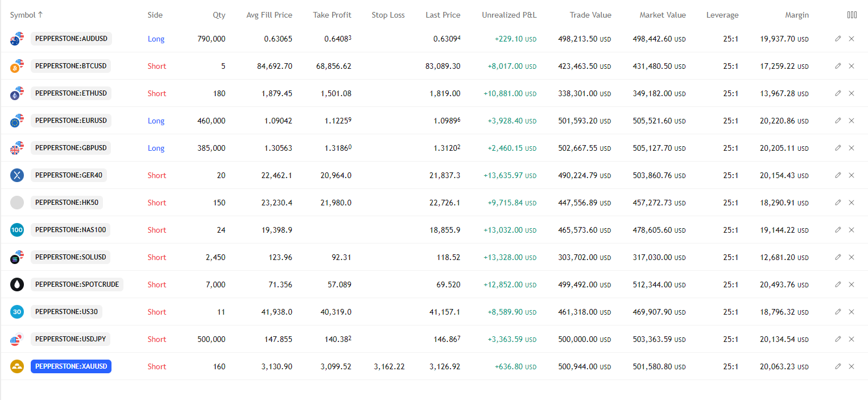This screenshot has height=400, width=868.
Task: Click the edit pencil for AUDUSD position
Action: (838, 39)
